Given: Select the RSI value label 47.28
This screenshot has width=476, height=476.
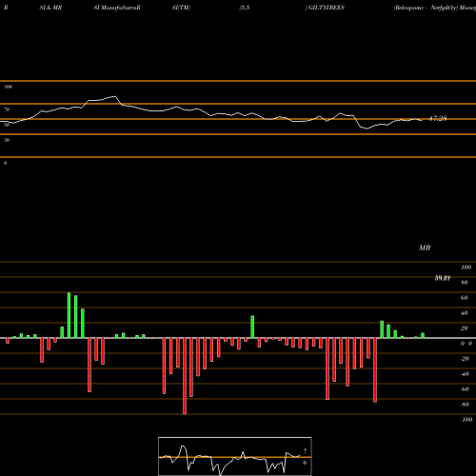Looking at the screenshot, I should click(438, 118).
